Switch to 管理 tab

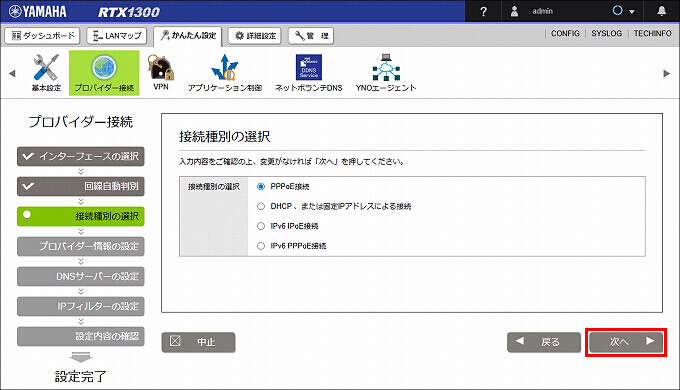311,36
